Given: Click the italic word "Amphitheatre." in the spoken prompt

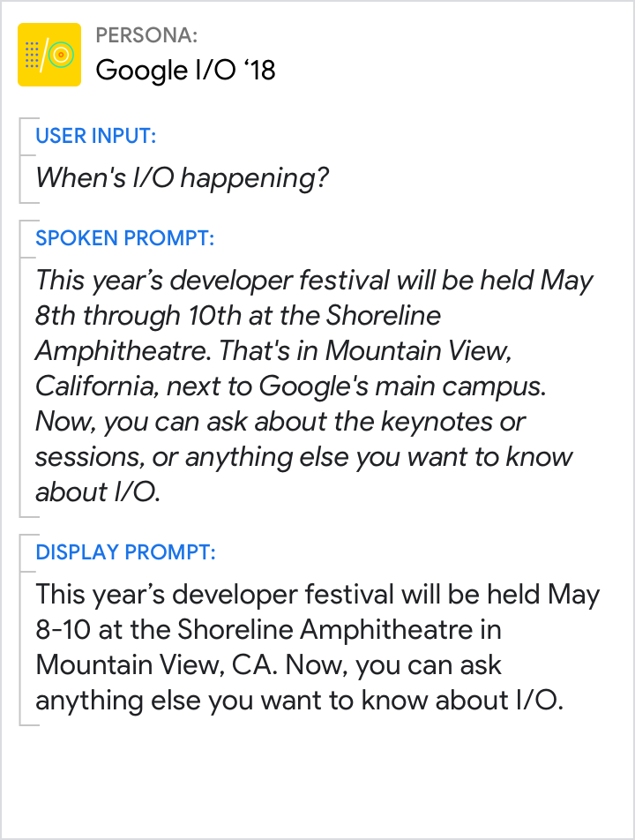Looking at the screenshot, I should (x=121, y=351).
